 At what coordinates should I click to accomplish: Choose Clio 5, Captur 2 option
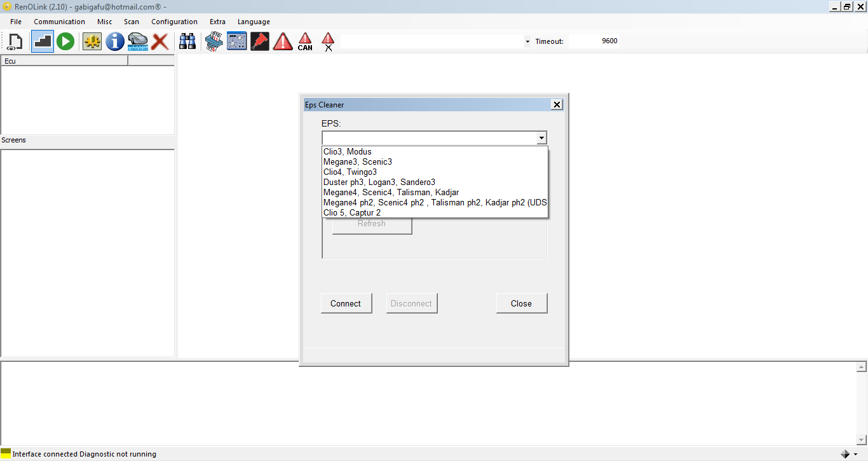point(435,213)
